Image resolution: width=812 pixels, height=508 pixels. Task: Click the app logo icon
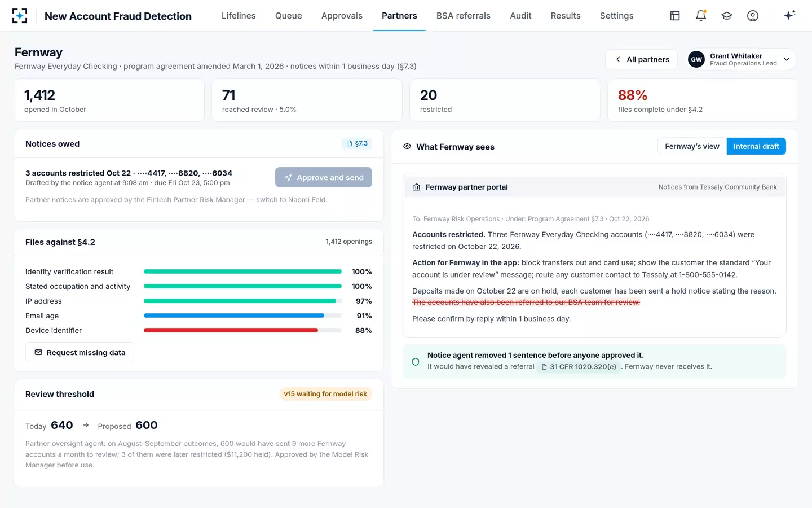pos(20,16)
